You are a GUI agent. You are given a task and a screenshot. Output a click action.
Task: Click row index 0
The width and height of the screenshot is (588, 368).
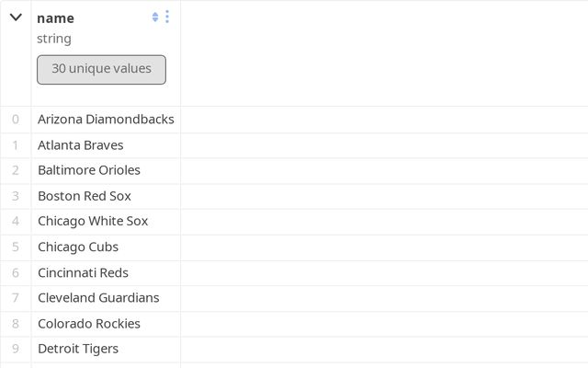16,119
